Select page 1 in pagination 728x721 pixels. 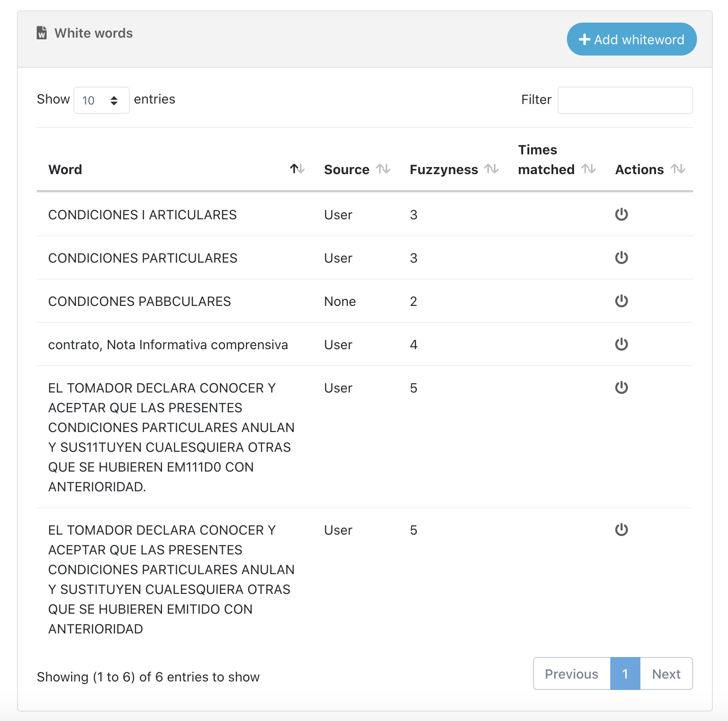click(625, 674)
